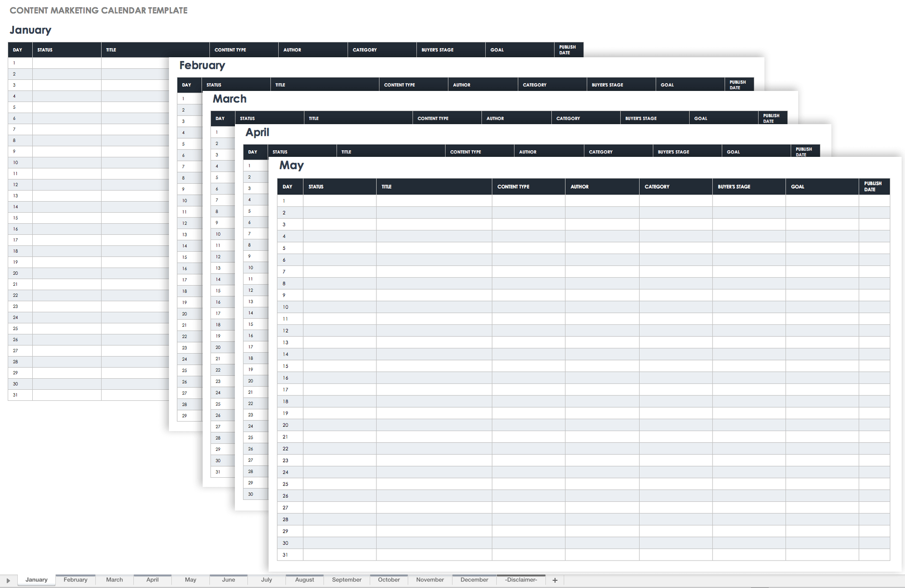
Task: Click the TITLE header in January table
Action: click(155, 50)
